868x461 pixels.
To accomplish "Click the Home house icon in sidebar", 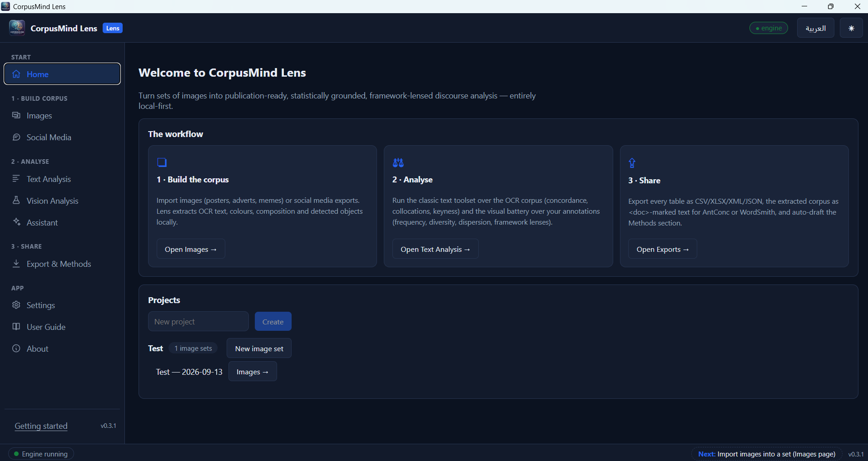I will coord(16,74).
